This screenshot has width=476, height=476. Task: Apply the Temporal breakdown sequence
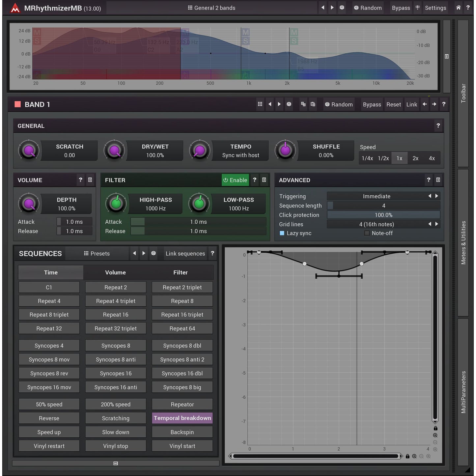click(x=182, y=418)
